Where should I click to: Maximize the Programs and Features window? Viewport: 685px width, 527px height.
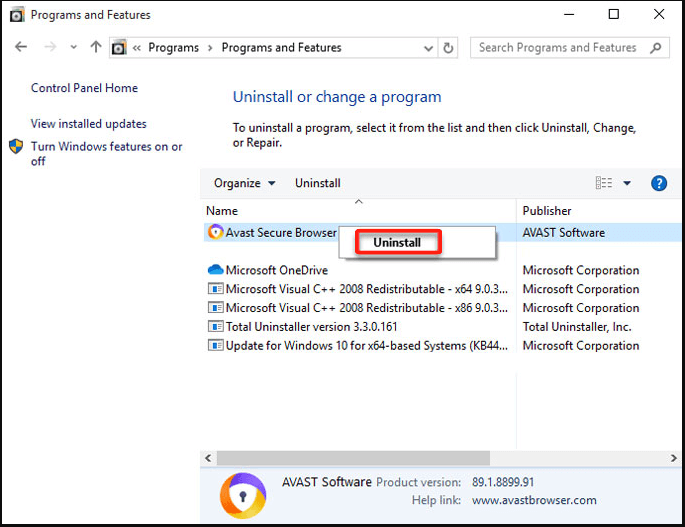614,14
